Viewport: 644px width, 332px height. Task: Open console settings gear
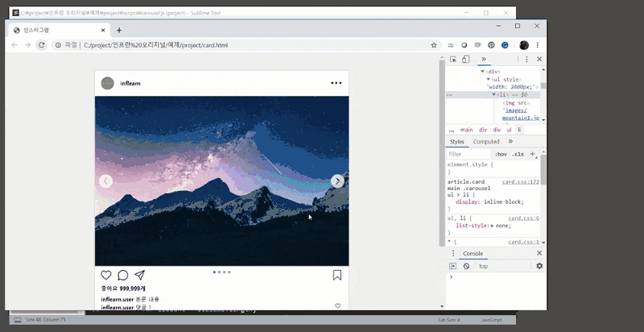click(539, 266)
